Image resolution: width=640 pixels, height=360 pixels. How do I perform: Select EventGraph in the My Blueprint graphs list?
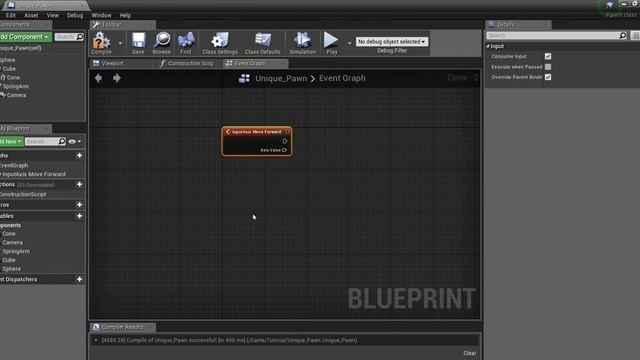pos(14,165)
